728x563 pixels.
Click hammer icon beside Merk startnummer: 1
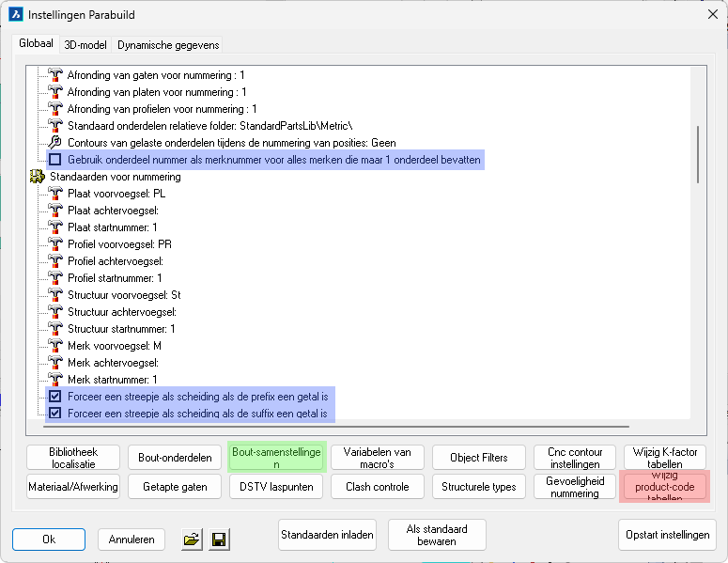pos(54,380)
